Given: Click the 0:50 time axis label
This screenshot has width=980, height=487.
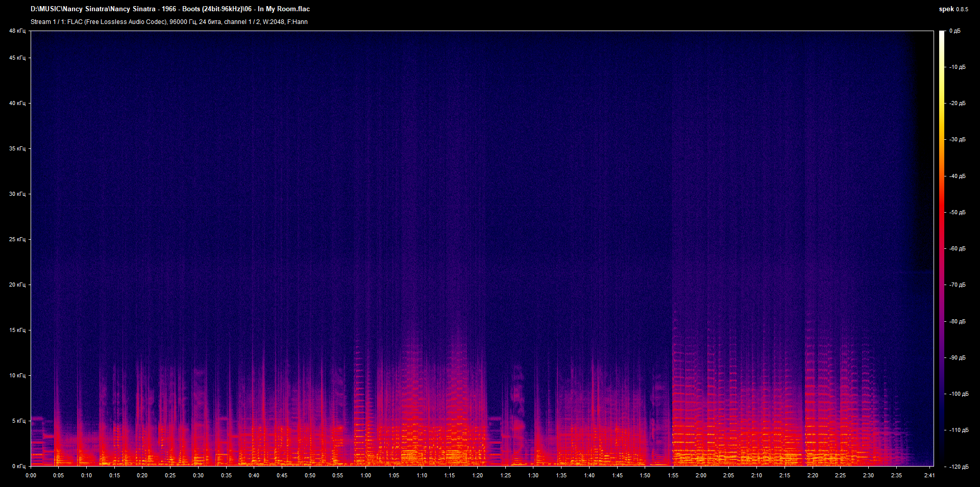Looking at the screenshot, I should 310,475.
